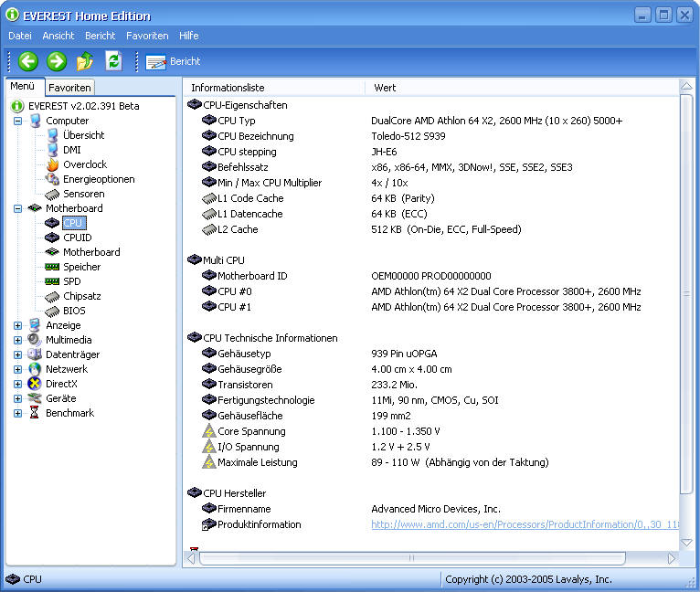Viewport: 700px width, 592px height.
Task: Open the Ansicht menu
Action: (58, 36)
